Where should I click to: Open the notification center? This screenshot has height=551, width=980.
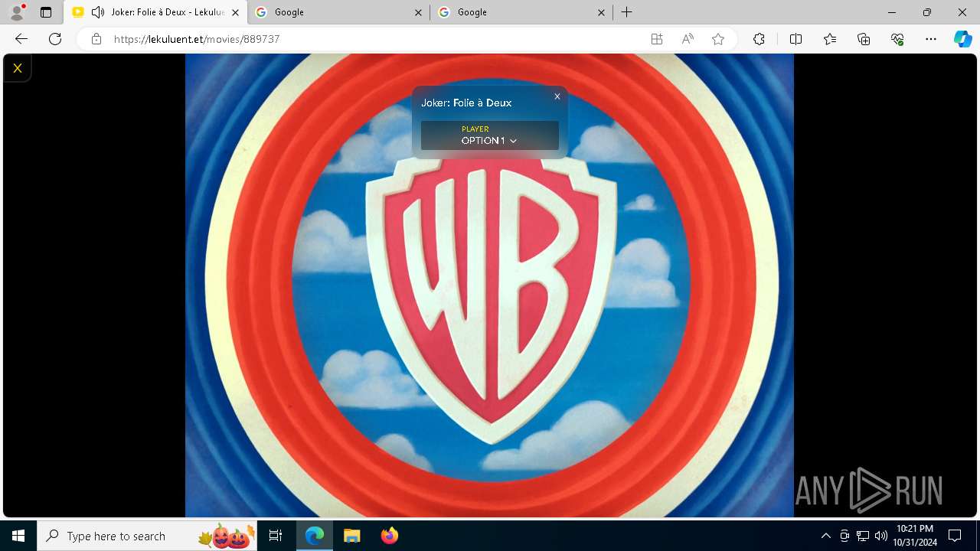[x=955, y=536]
